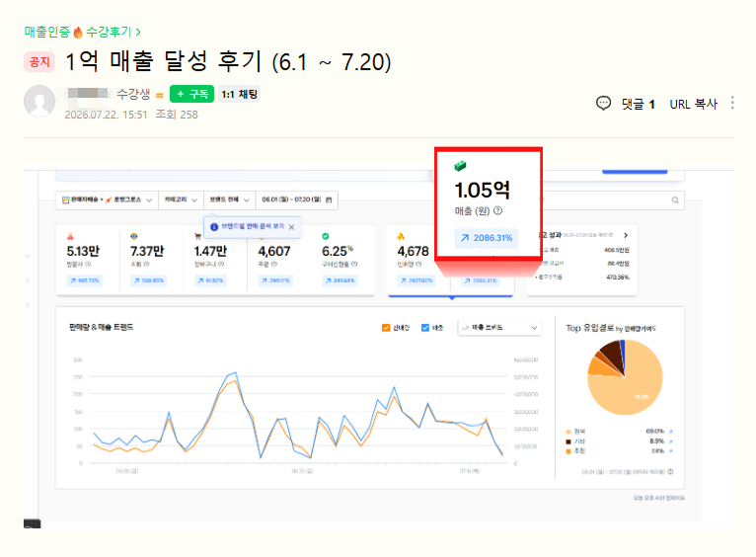Click the visitor icon above 5.13만
Screen dimensions: 756x557
click(70, 236)
